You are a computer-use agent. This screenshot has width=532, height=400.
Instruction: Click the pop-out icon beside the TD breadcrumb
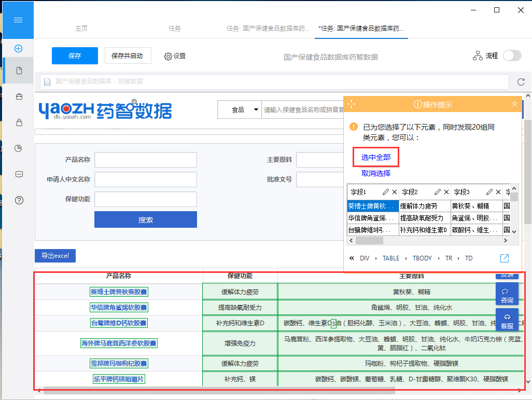click(x=505, y=258)
